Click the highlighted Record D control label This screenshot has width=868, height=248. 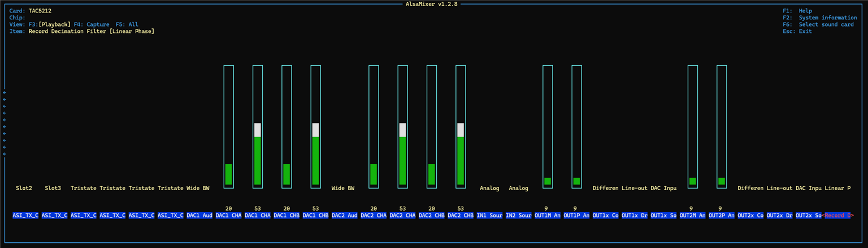pos(838,215)
